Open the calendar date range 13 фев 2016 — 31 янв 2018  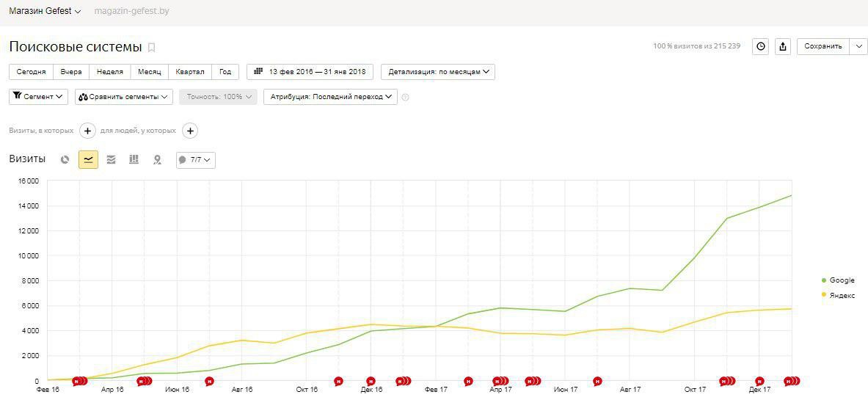point(310,72)
